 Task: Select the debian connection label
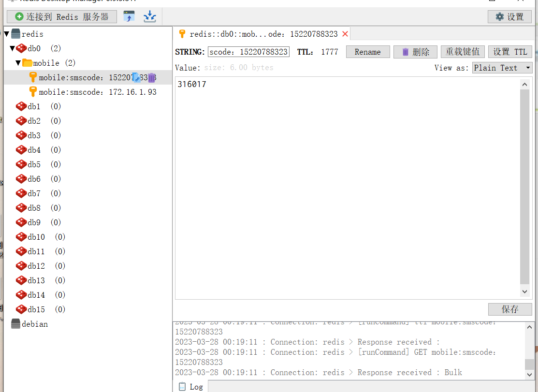click(x=35, y=324)
